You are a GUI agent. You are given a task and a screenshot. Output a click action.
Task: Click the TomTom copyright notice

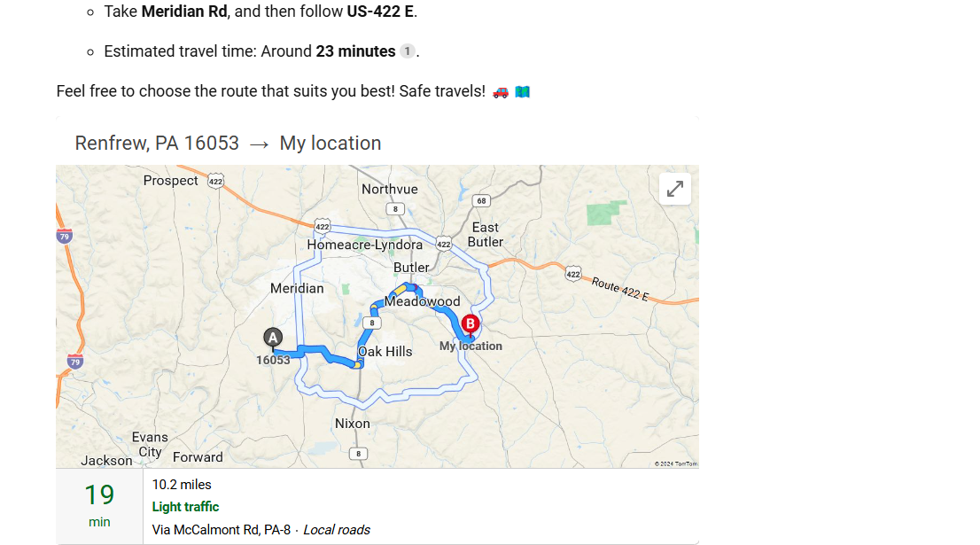pyautogui.click(x=675, y=463)
